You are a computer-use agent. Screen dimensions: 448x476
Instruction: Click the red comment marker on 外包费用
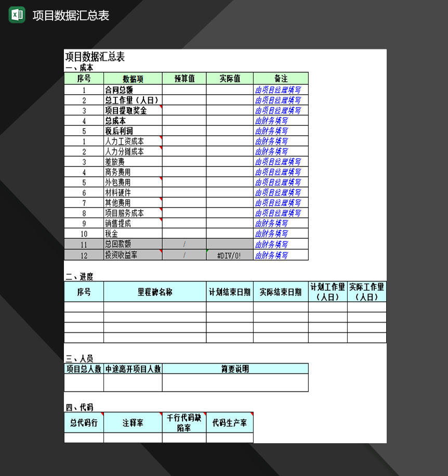point(161,179)
